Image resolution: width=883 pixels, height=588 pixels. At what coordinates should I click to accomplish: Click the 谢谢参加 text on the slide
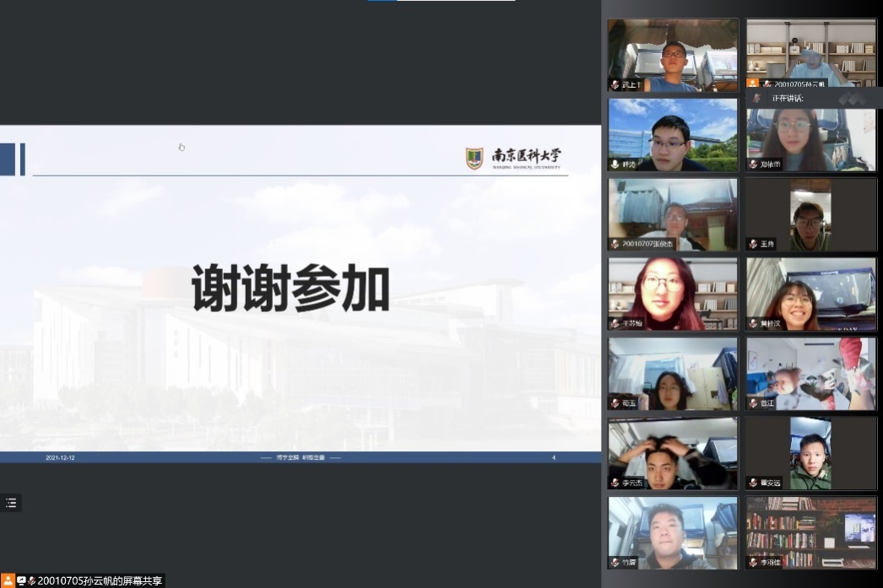coord(290,289)
